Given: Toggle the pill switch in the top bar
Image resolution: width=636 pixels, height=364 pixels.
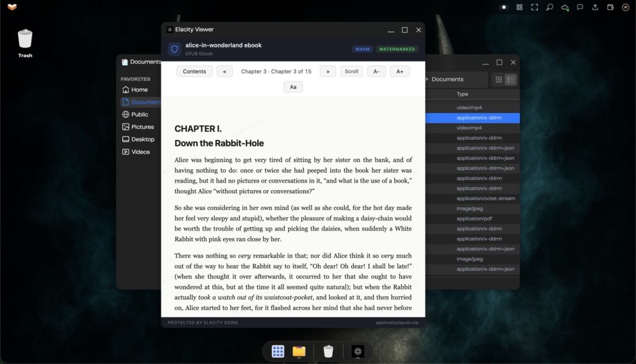Looking at the screenshot, I should [504, 7].
